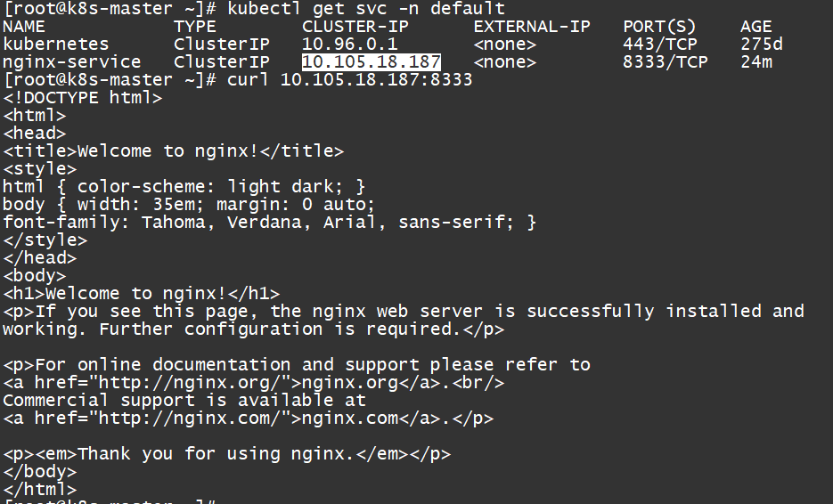Screen dimensions: 833x504
Task: Click the font-family Tahoma style line
Action: pos(270,223)
